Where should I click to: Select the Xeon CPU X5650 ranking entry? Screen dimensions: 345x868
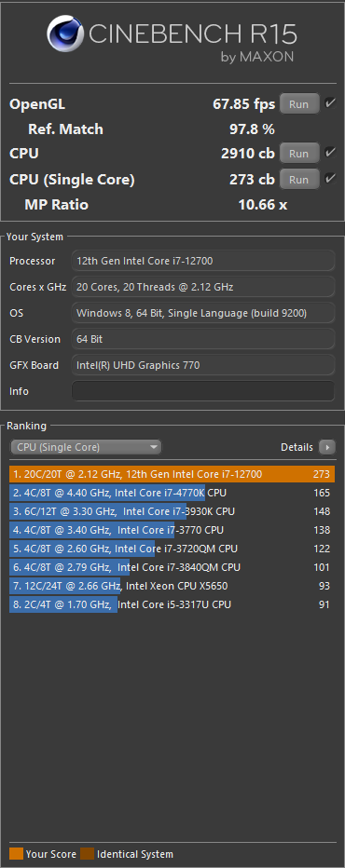click(172, 586)
